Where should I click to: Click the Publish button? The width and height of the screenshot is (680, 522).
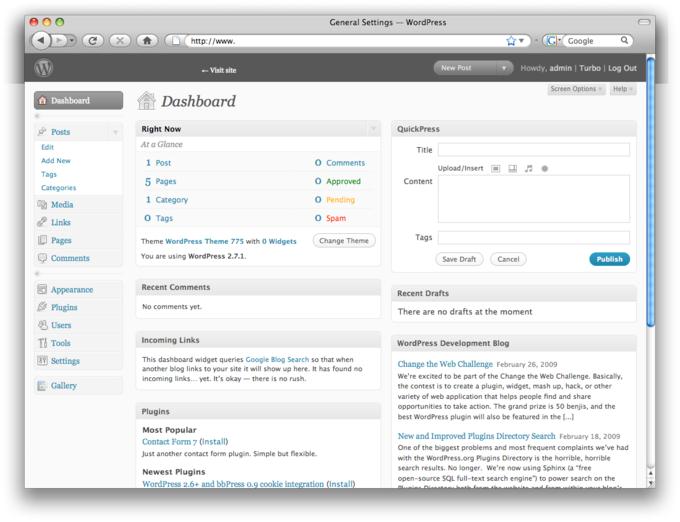pos(609,259)
